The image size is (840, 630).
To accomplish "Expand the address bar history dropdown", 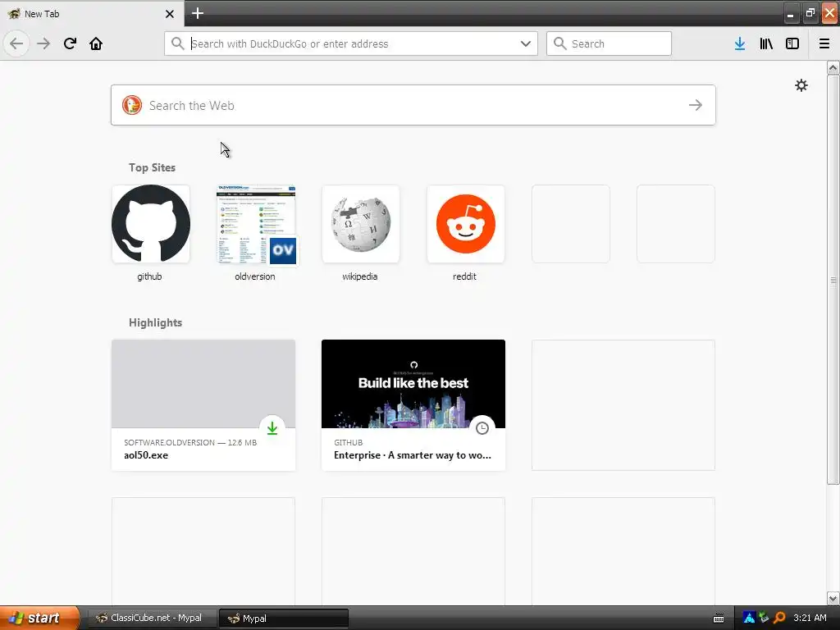I will tap(526, 43).
